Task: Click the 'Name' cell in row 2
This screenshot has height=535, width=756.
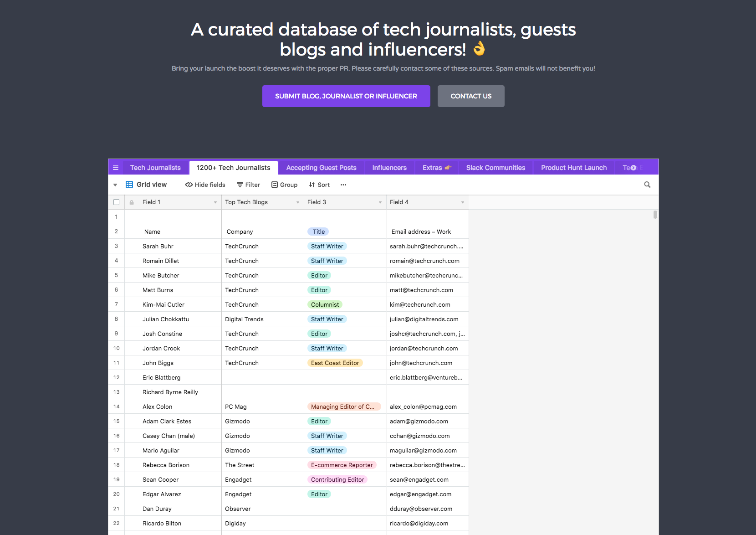Action: pos(173,231)
